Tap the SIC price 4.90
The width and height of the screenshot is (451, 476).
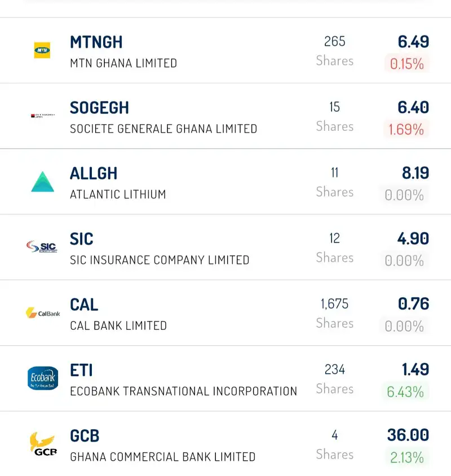(x=413, y=239)
